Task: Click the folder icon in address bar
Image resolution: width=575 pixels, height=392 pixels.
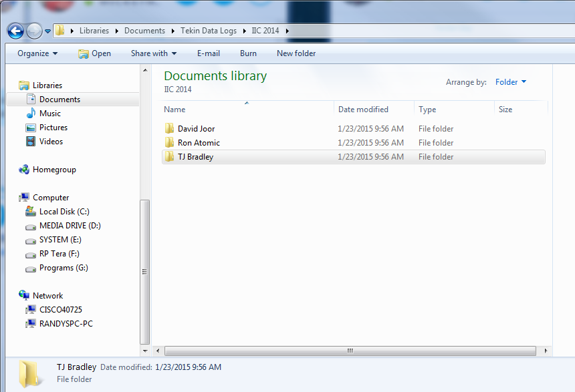Action: [60, 31]
